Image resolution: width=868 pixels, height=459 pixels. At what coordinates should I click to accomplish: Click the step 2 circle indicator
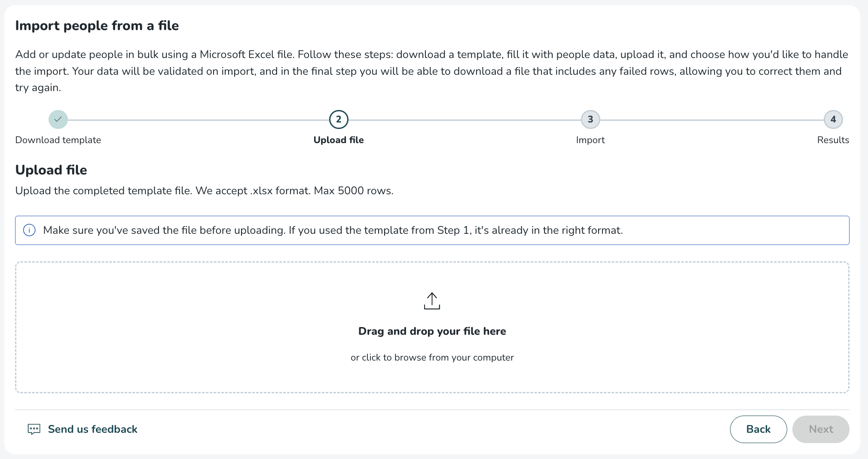[x=339, y=119]
